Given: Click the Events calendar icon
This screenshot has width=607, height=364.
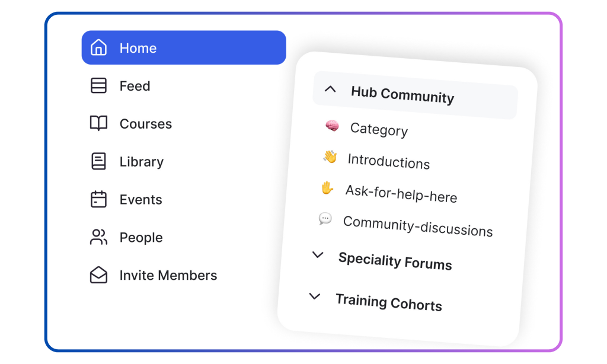Looking at the screenshot, I should click(98, 199).
